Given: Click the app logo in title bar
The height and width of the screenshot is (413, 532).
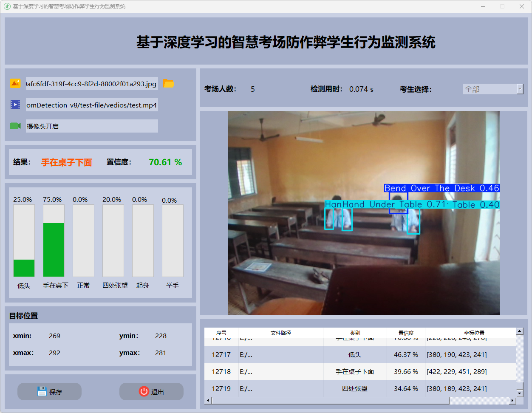Looking at the screenshot, I should (x=7, y=6).
